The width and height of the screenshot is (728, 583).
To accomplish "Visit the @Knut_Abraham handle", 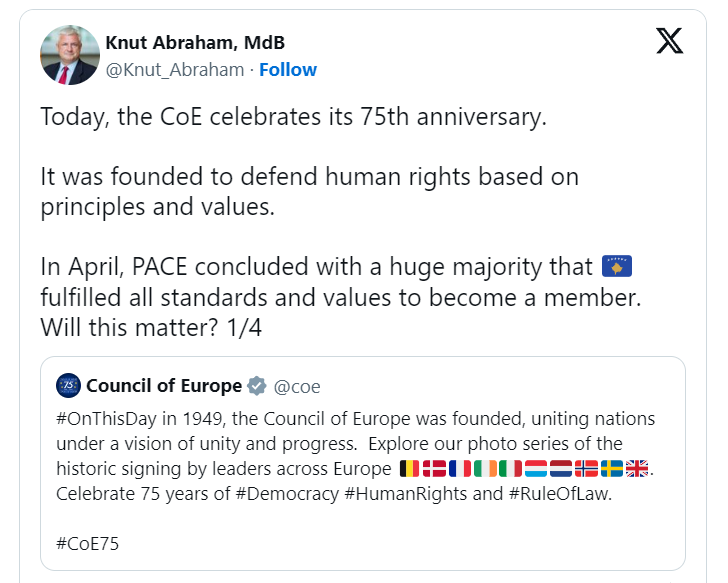I will click(x=174, y=69).
